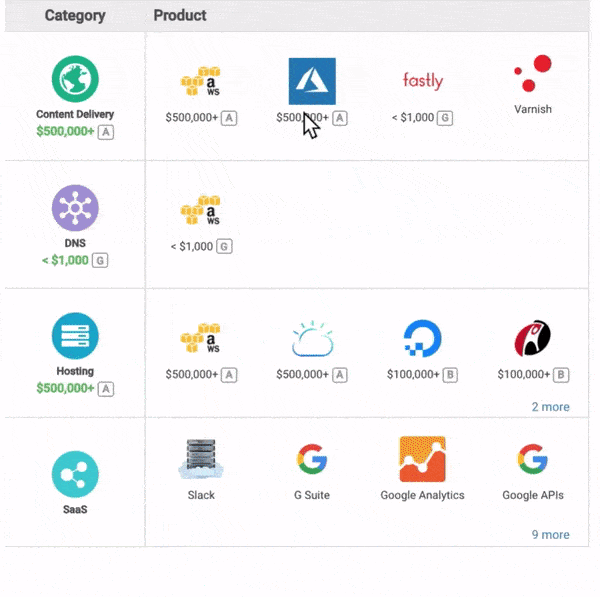Open the Rackspace logo in Hosting
Viewport: 600px width, 597px height.
(533, 338)
